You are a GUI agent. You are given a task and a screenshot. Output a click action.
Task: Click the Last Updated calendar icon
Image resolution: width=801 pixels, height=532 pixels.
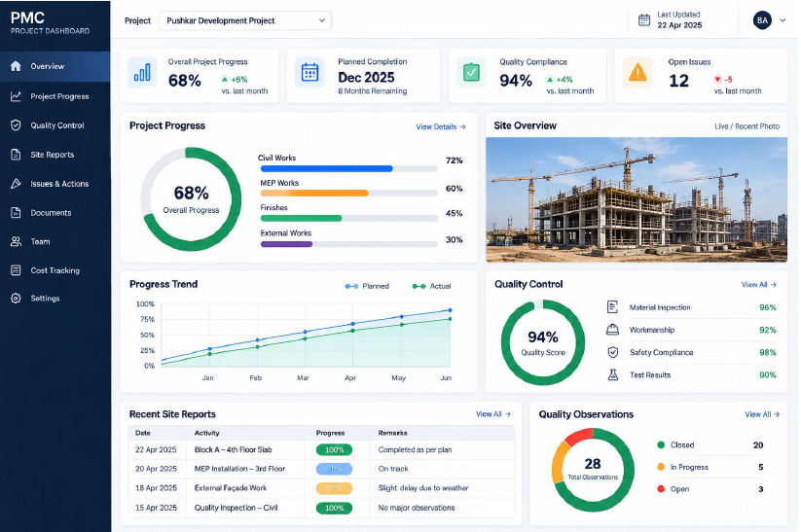click(x=644, y=19)
